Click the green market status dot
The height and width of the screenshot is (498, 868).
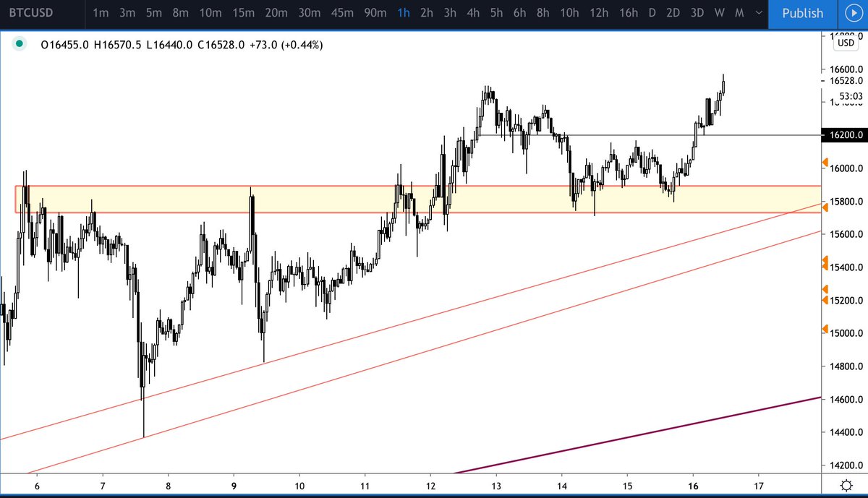[x=20, y=45]
